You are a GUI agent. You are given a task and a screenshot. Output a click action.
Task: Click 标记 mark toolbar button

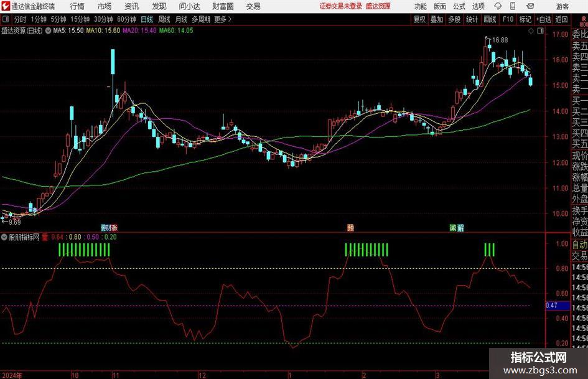pos(525,19)
